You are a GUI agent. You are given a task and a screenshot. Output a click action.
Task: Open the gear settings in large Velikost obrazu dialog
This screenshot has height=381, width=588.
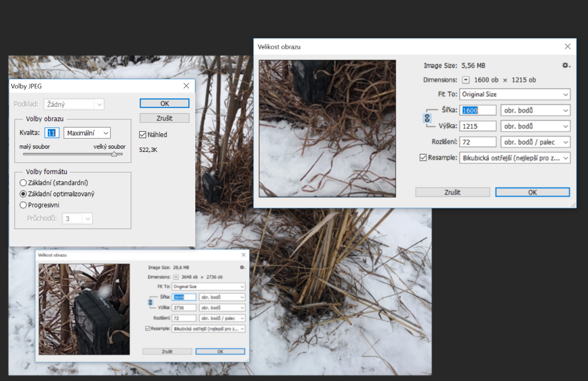566,65
